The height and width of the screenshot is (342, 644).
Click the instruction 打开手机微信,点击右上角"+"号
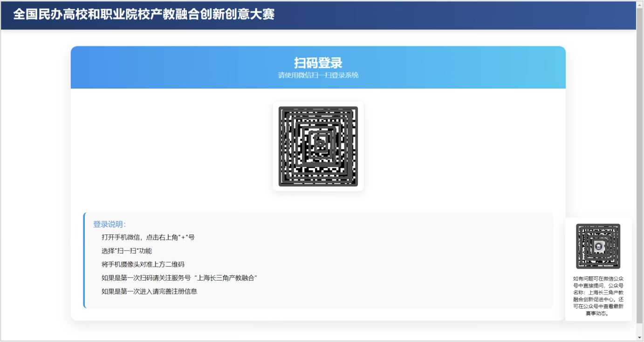click(x=148, y=237)
